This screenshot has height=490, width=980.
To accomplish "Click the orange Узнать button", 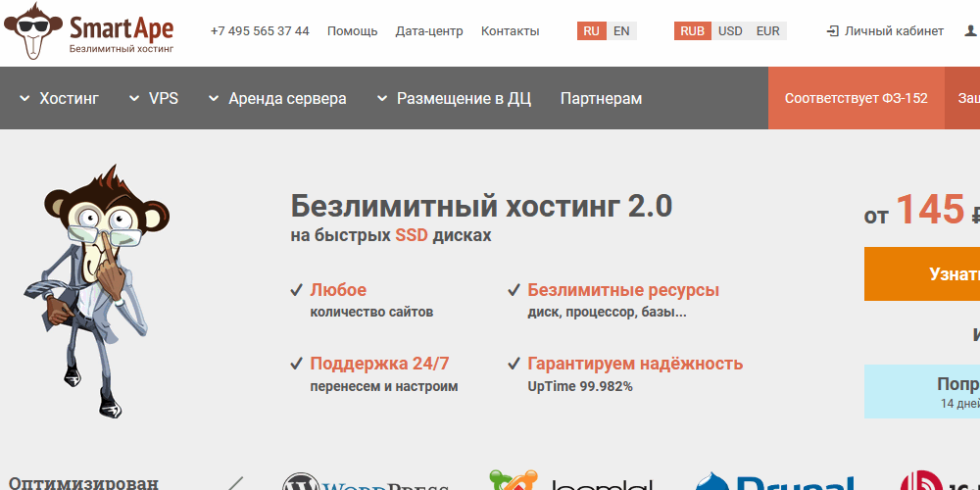I will click(x=922, y=273).
